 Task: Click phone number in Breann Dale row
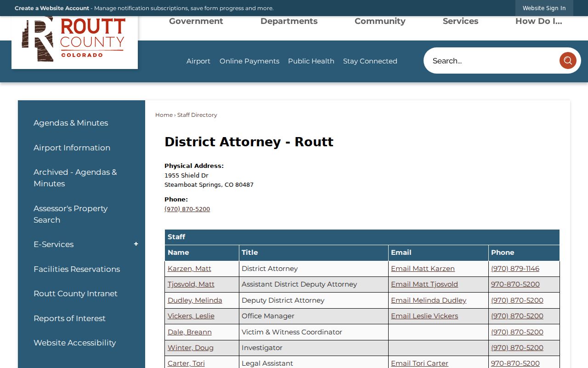point(517,332)
